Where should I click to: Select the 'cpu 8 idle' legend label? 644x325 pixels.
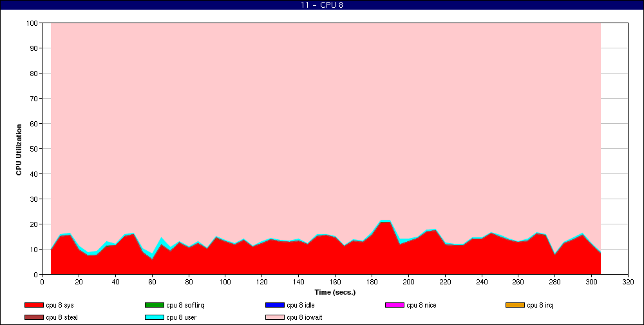click(x=301, y=305)
